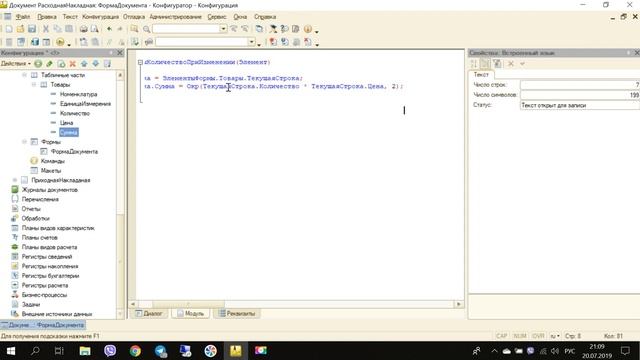Click the Undo green arrow icon
The width and height of the screenshot is (640, 360).
tap(109, 29)
